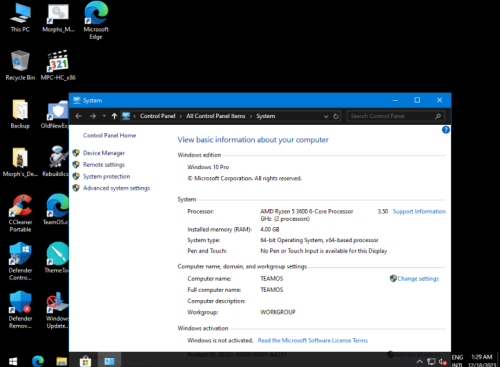Image resolution: width=500 pixels, height=367 pixels.
Task: Expand the breadcrumb arrow after Control Panel
Action: pyautogui.click(x=181, y=116)
